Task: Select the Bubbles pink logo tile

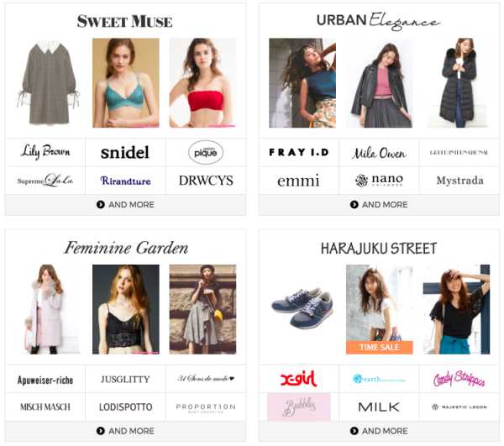Action: [298, 407]
